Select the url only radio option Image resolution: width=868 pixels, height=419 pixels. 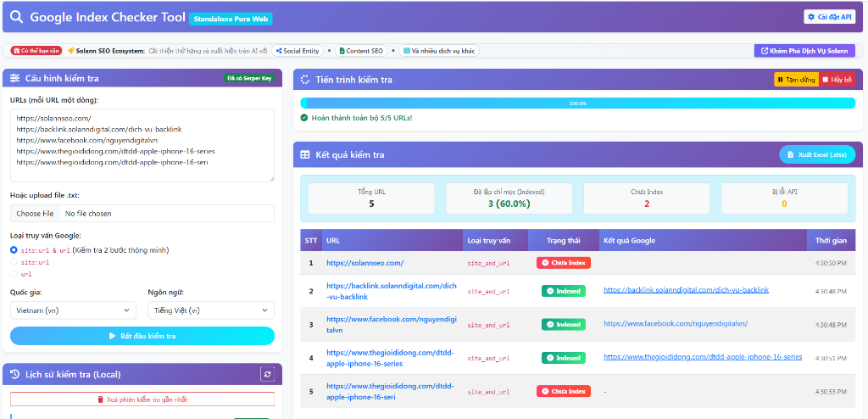pyautogui.click(x=14, y=274)
